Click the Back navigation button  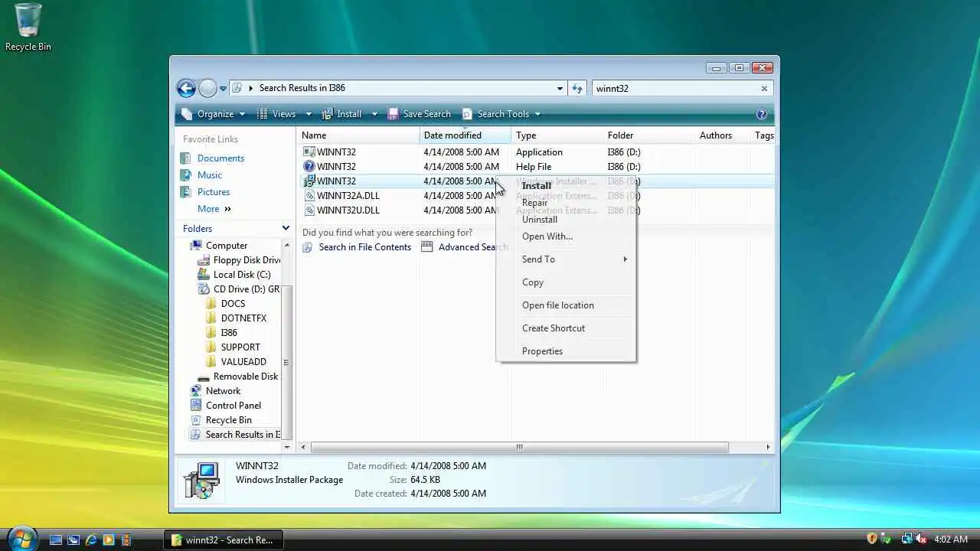(x=186, y=88)
